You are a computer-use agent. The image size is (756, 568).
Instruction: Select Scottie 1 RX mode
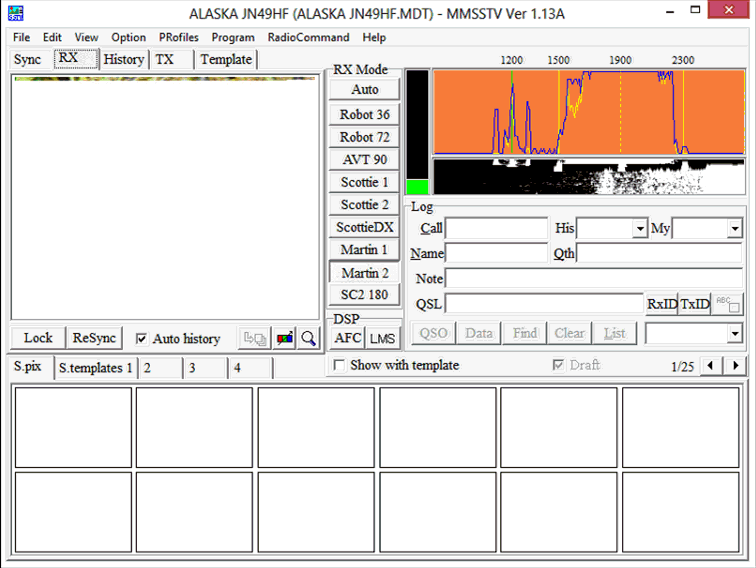pyautogui.click(x=364, y=182)
